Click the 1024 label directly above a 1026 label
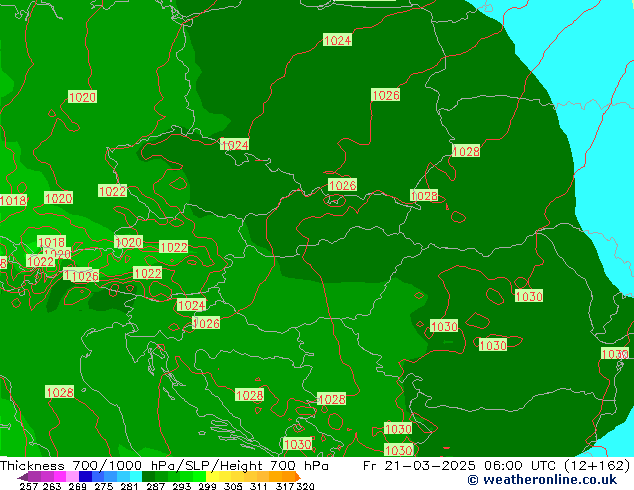 (191, 305)
